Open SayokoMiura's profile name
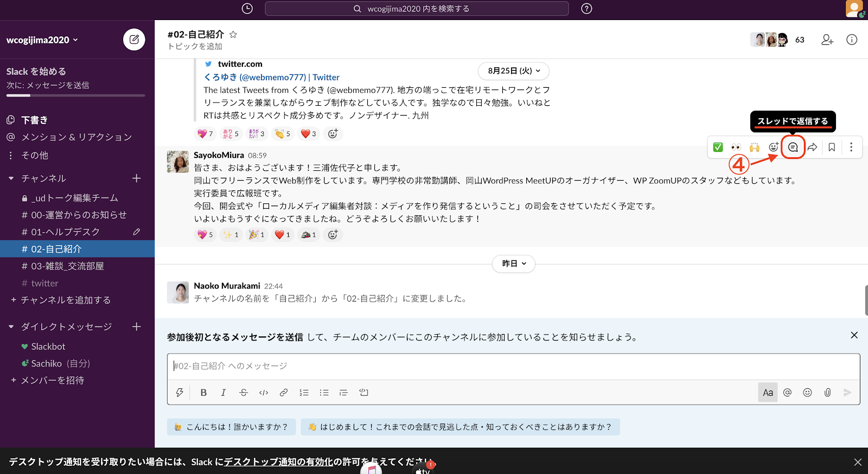868x474 pixels. tap(219, 155)
